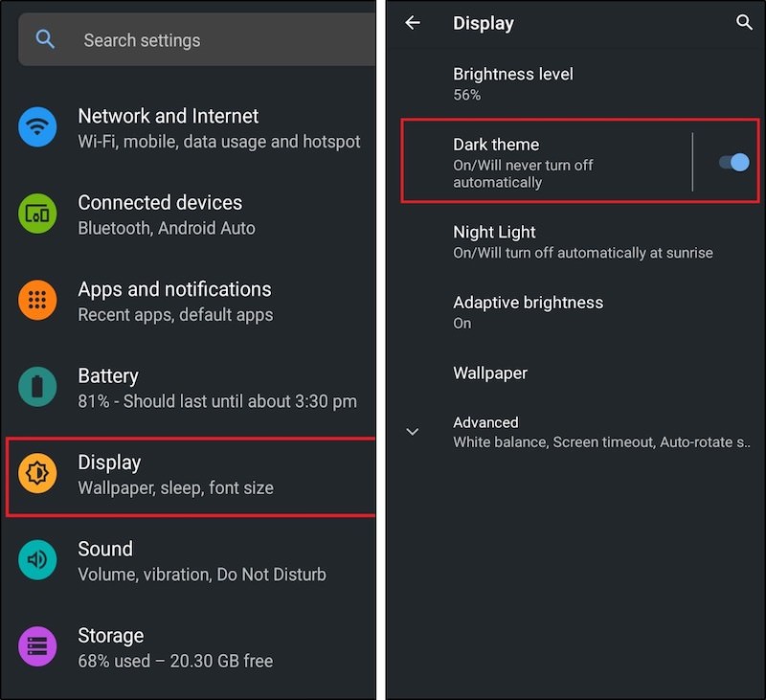Tap the teal Battery icon

pyautogui.click(x=37, y=387)
